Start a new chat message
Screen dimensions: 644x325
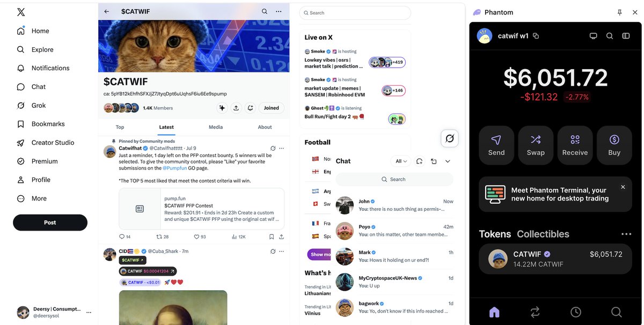click(x=419, y=161)
